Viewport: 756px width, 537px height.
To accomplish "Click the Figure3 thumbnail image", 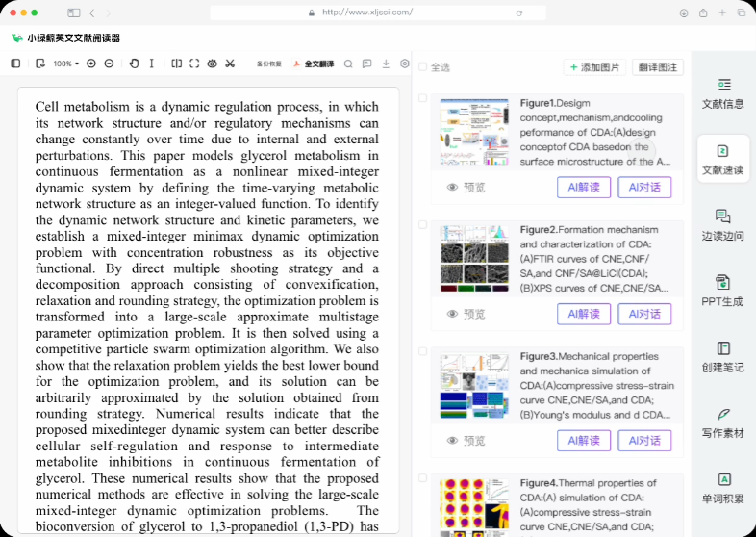I will tap(474, 386).
